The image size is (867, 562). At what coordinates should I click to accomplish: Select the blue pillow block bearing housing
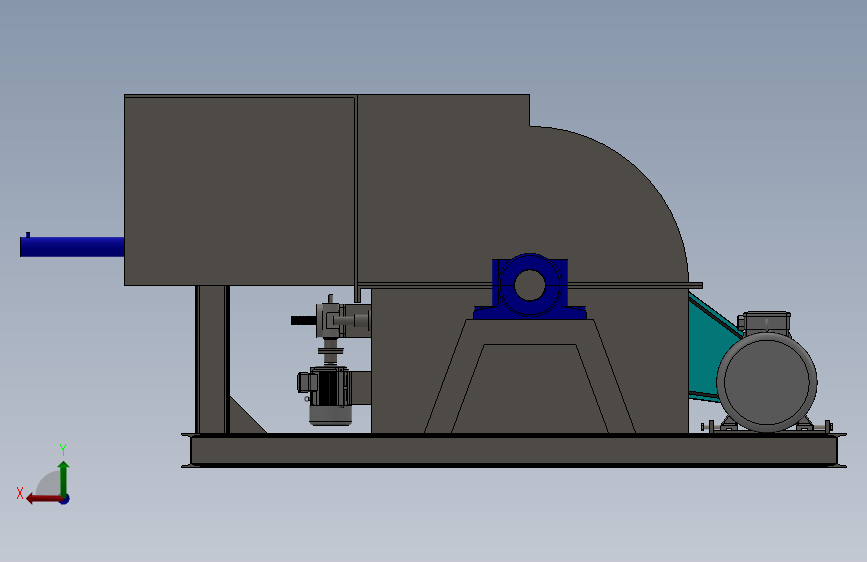tap(529, 288)
